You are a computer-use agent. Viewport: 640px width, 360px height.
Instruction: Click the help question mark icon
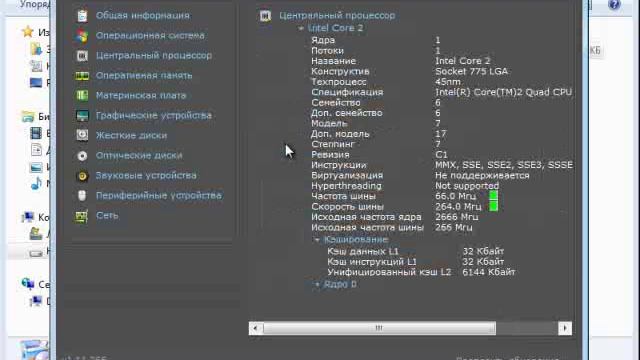614,4
